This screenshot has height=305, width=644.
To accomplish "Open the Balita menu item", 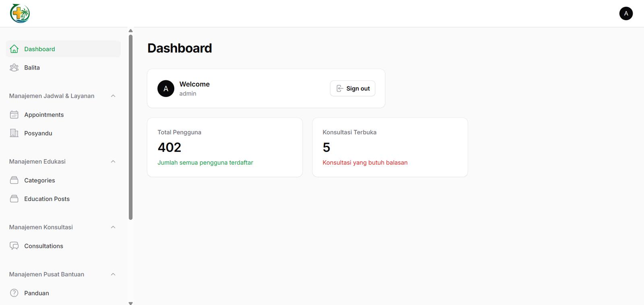I will [x=32, y=68].
